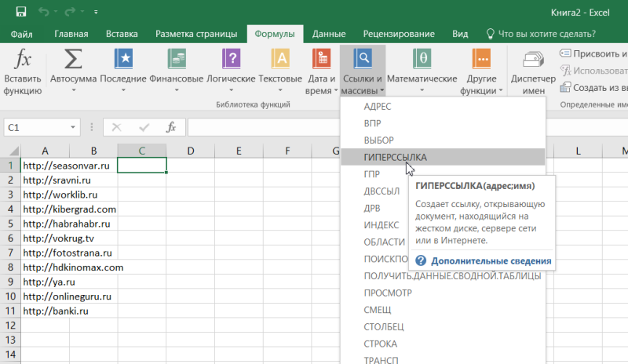Viewport: 628px width, 364px height.
Task: Open the Текстовые functions icon
Action: click(280, 59)
